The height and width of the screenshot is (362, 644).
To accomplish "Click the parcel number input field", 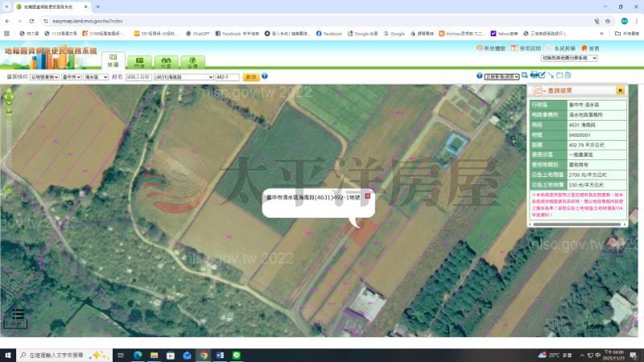I will [x=227, y=77].
